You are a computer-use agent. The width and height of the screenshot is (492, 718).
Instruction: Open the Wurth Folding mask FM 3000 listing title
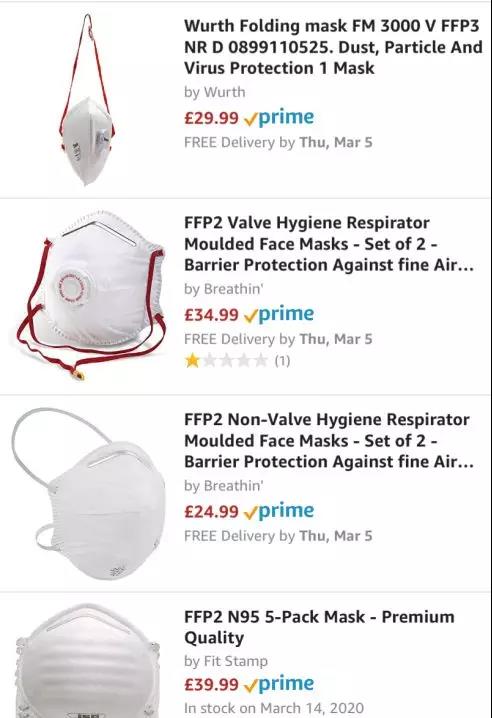click(x=333, y=47)
